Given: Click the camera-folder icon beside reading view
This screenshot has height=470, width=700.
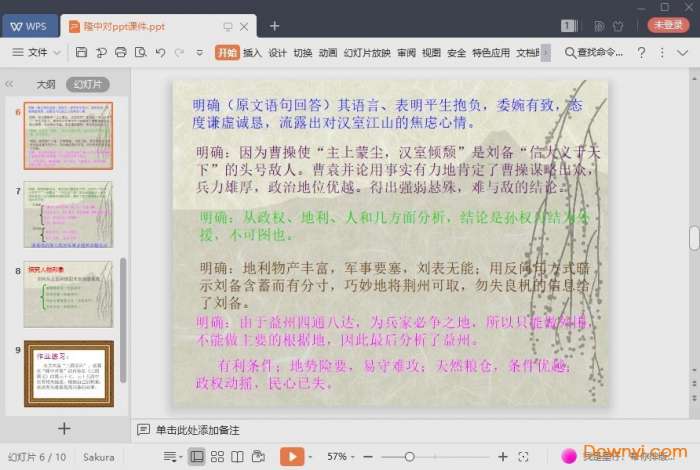Looking at the screenshot, I should pyautogui.click(x=258, y=456).
